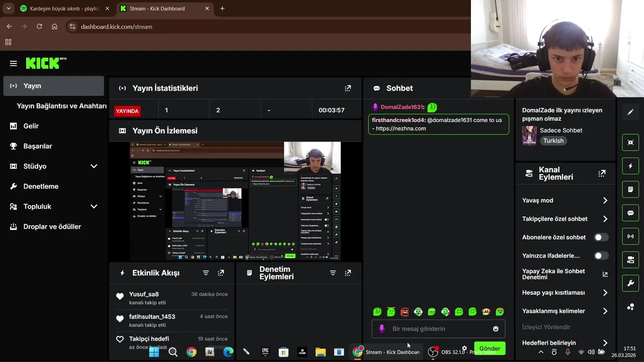Open Hesap yaşı kısıtlaması settings
This screenshot has width=644, height=362.
(565, 293)
